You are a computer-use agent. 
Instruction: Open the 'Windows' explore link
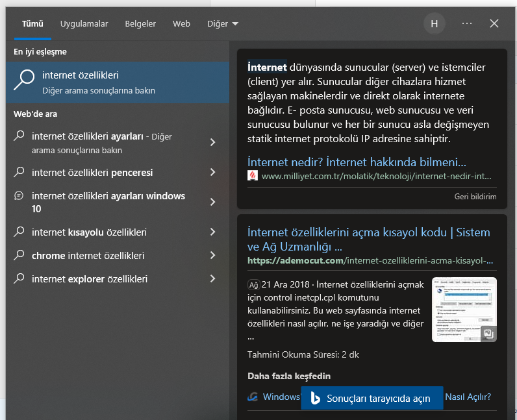point(281,397)
